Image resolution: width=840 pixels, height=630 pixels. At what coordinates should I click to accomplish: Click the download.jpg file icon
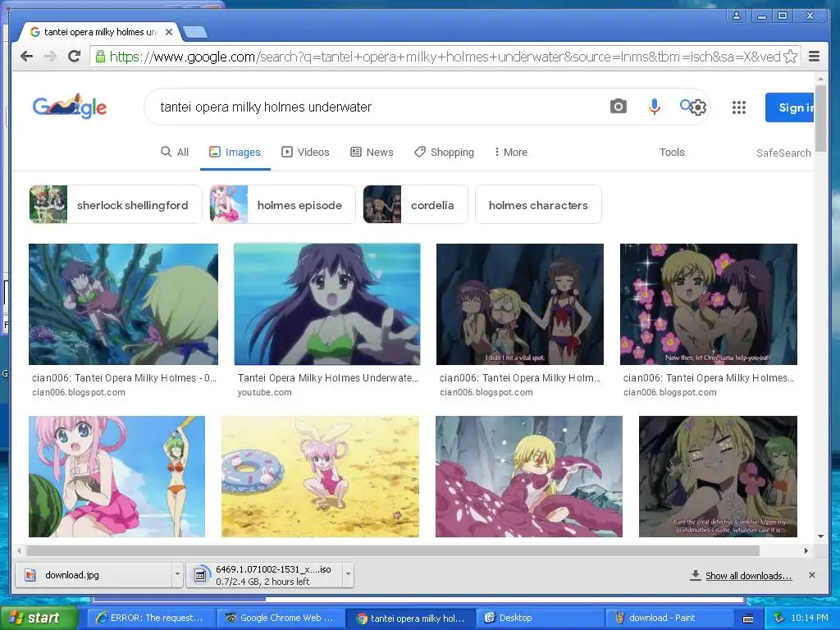[x=30, y=575]
